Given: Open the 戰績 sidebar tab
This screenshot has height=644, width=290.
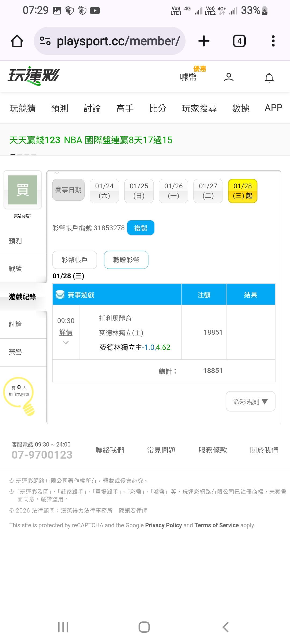Looking at the screenshot, I should (x=15, y=269).
